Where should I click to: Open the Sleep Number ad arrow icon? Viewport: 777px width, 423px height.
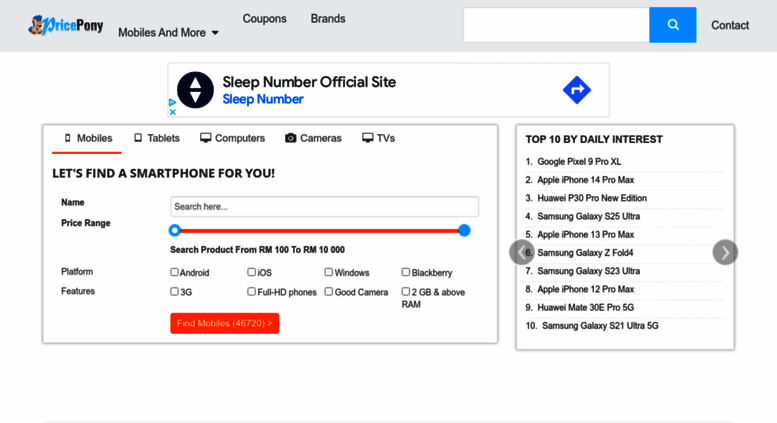tap(577, 90)
